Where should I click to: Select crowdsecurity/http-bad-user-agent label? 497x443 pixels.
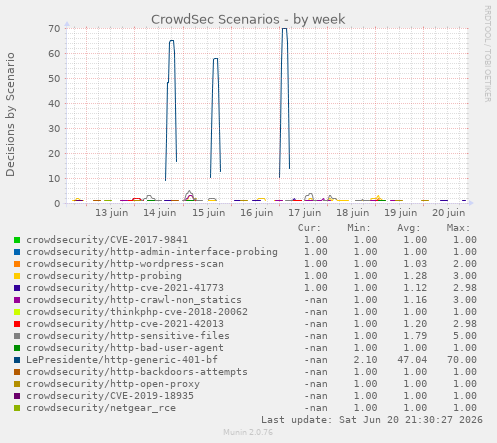point(125,348)
